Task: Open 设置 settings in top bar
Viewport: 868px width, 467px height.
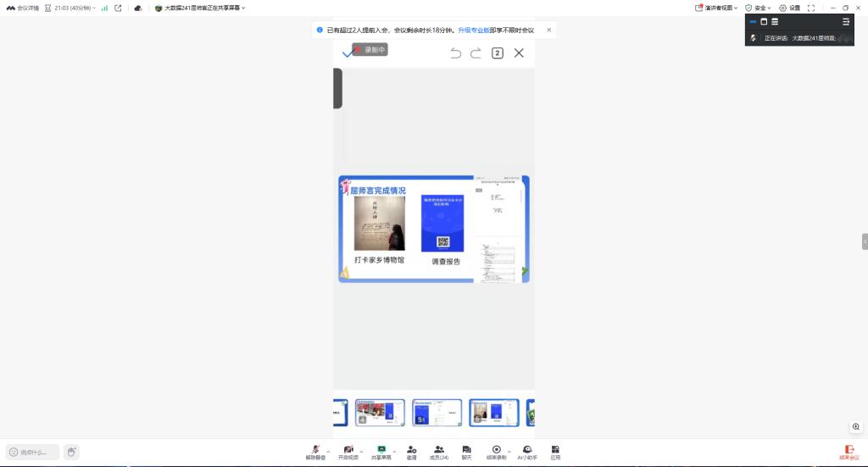Action: click(789, 8)
